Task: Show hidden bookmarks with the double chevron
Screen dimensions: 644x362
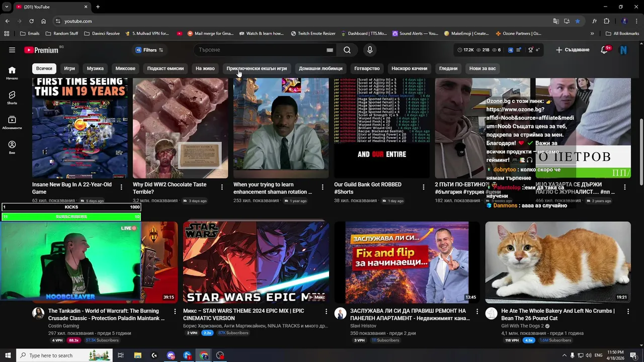Action: 592,33
